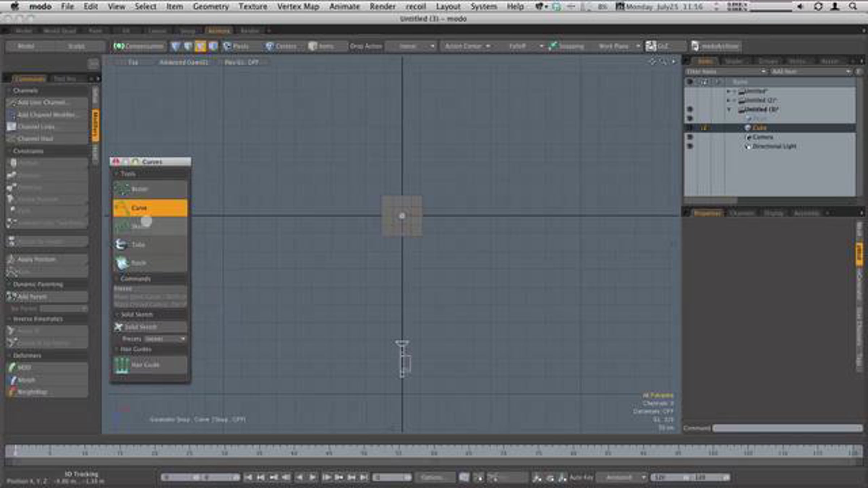Add an MDD deformer
Image resolution: width=868 pixels, height=488 pixels.
click(x=47, y=368)
